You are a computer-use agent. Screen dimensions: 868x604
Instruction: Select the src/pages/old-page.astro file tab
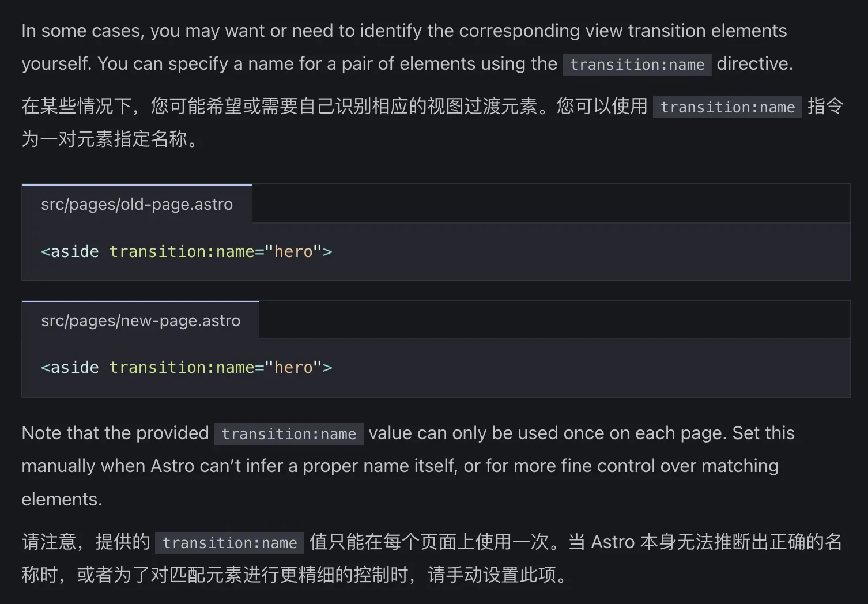(137, 205)
